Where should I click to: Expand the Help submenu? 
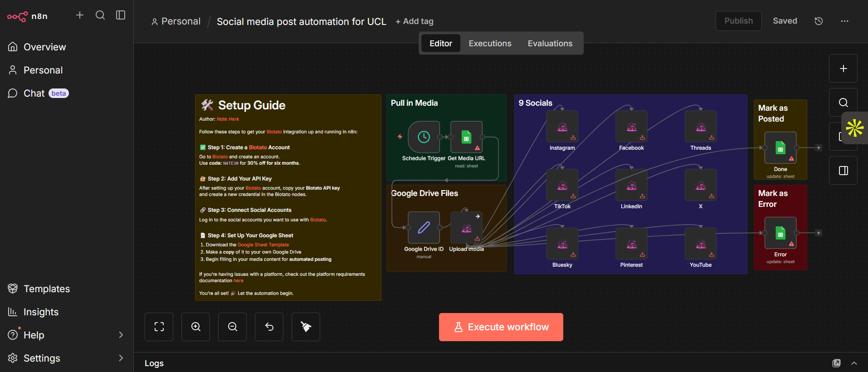[121, 335]
